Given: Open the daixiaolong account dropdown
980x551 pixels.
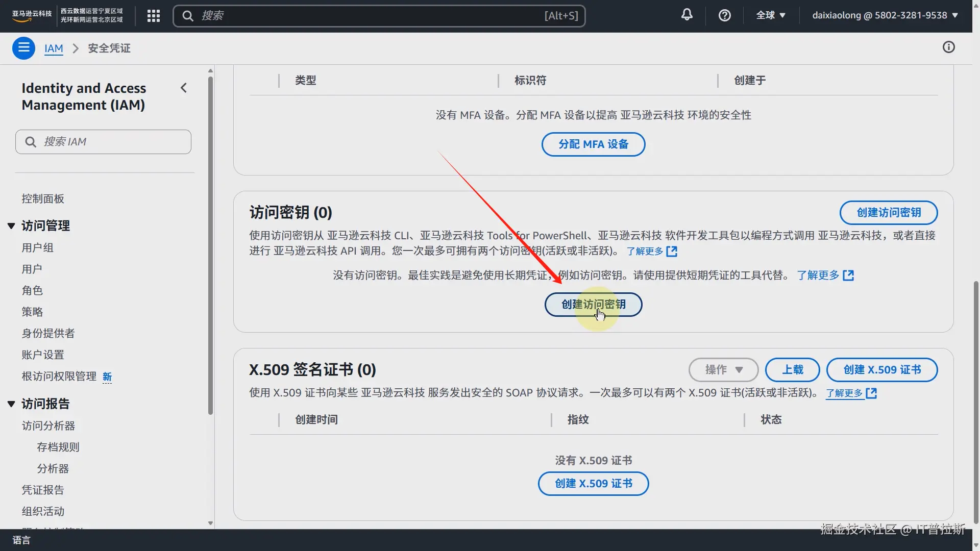Looking at the screenshot, I should tap(885, 15).
